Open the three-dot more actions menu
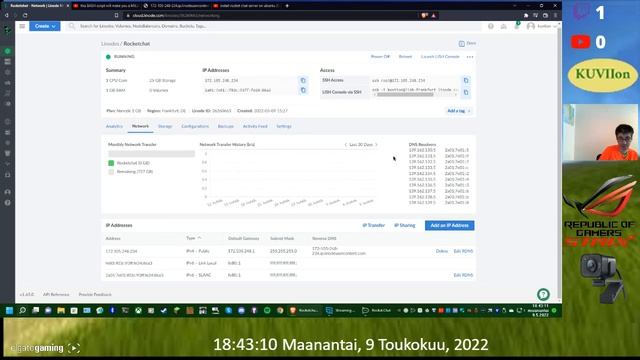This screenshot has width=640, height=360. tap(470, 57)
